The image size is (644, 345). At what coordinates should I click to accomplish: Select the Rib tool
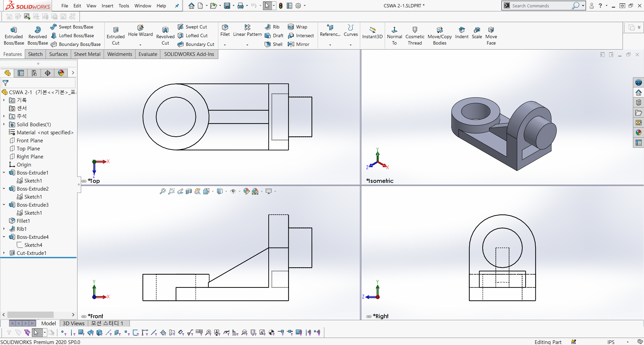click(x=272, y=27)
